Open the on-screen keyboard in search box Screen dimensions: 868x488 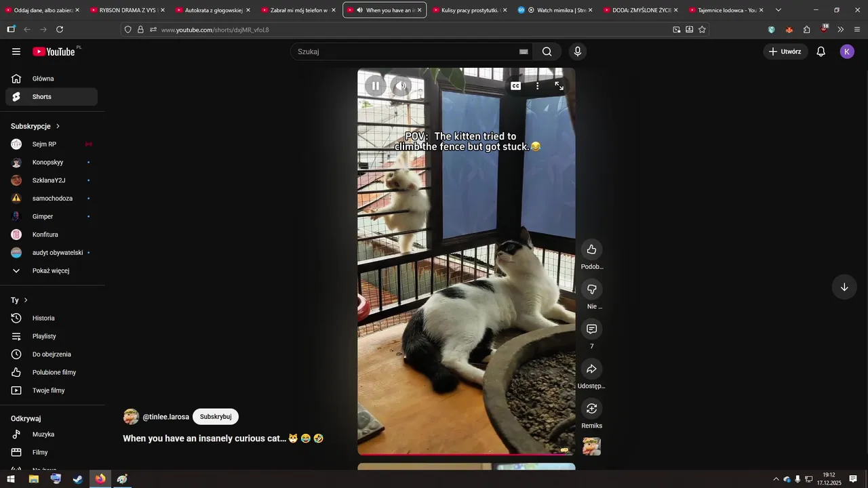click(x=524, y=52)
